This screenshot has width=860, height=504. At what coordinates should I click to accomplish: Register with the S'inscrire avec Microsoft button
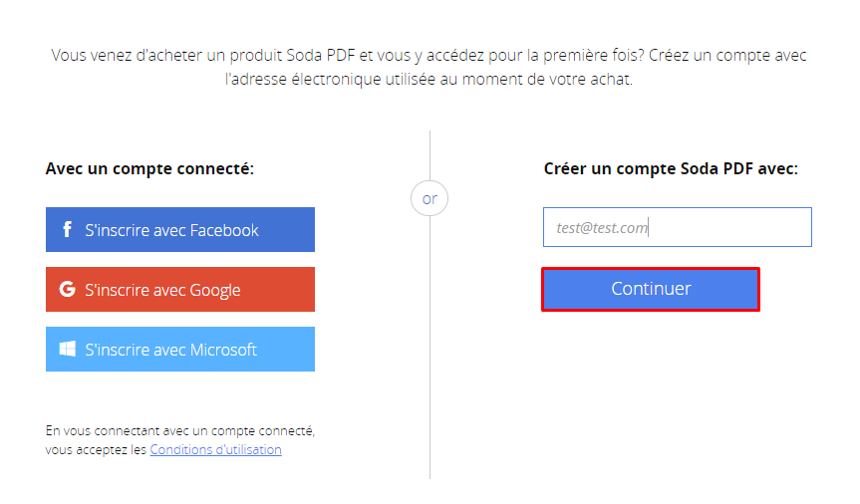[170, 350]
